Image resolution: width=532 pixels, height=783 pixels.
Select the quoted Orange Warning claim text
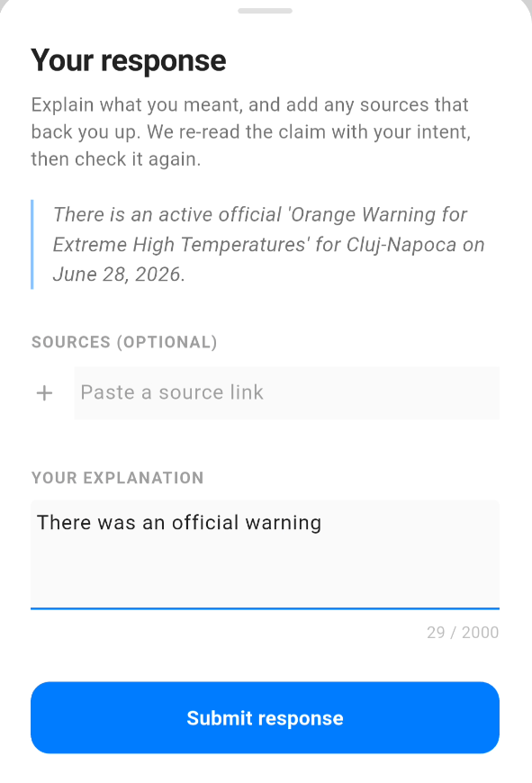pos(268,244)
